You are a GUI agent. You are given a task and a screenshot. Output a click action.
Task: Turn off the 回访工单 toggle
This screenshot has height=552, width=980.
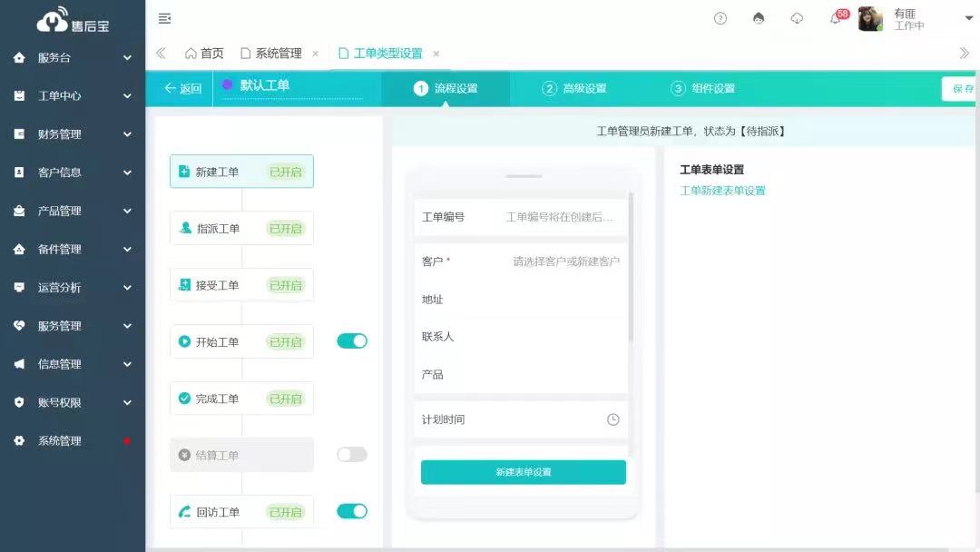[352, 511]
